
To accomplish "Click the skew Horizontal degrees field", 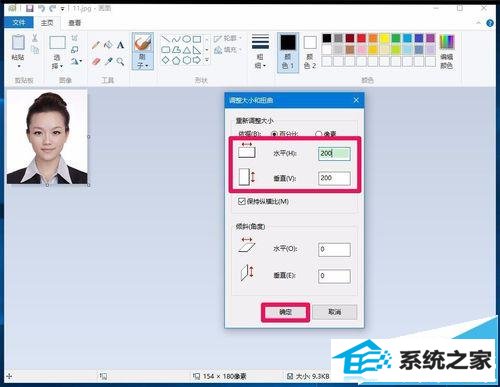I will 334,249.
